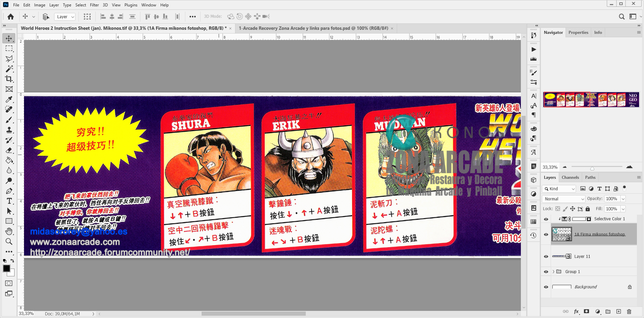Create a new layer
644x318 pixels.
point(619,311)
